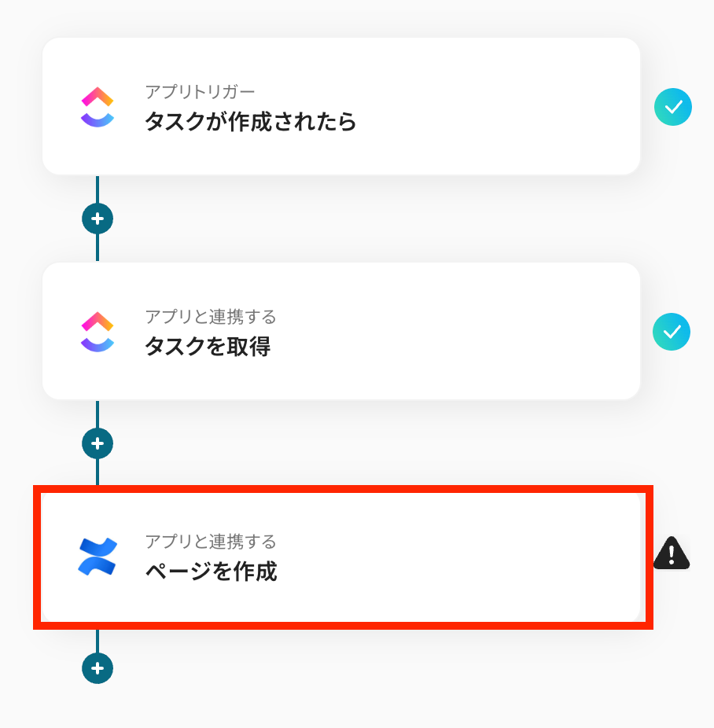This screenshot has height=728, width=714.
Task: Click the connector line under タスクを取得 card
Action: (98, 414)
